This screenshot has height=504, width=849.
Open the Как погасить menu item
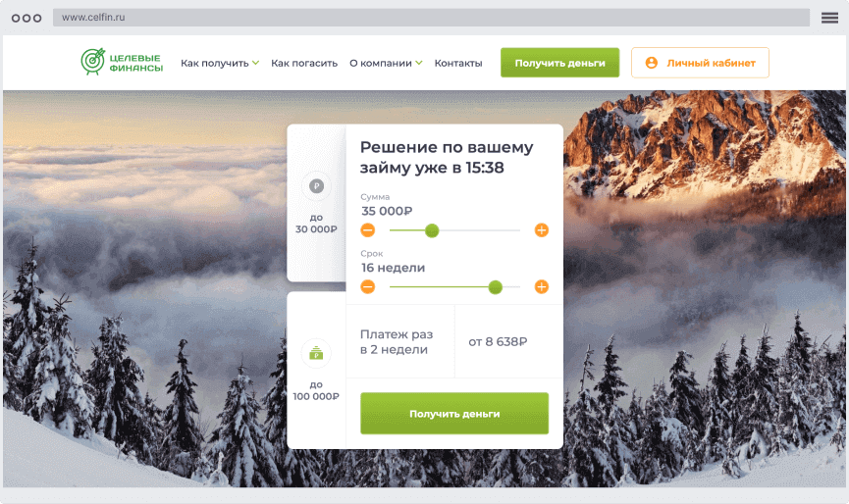coord(304,64)
